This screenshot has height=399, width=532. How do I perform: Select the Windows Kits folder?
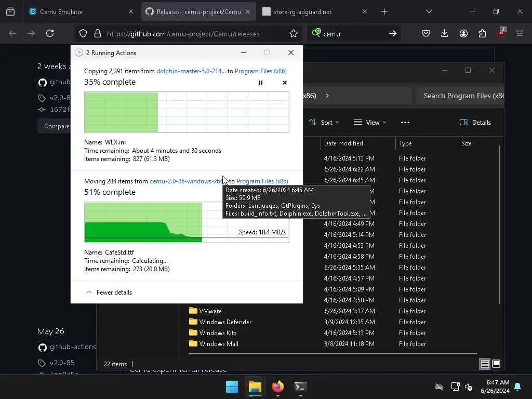[x=218, y=333]
